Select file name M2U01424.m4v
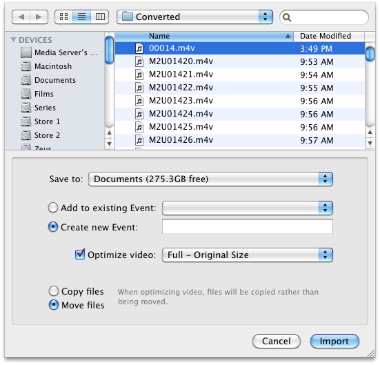Screen dimensions: 380x365 tap(181, 114)
